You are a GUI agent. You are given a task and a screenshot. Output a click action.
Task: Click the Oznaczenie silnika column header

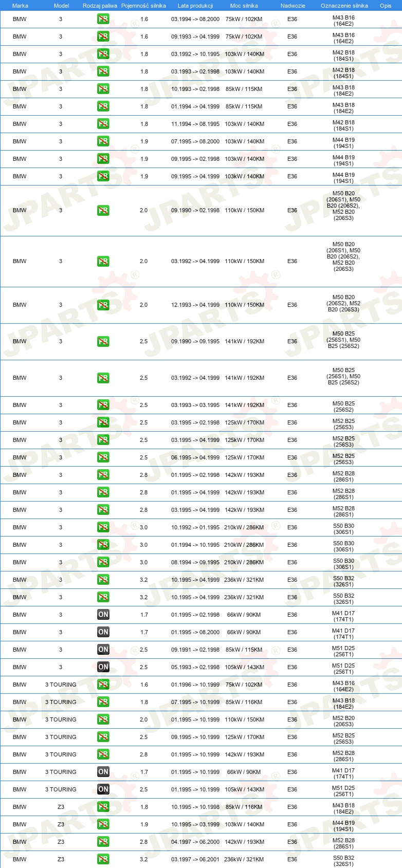tap(344, 6)
